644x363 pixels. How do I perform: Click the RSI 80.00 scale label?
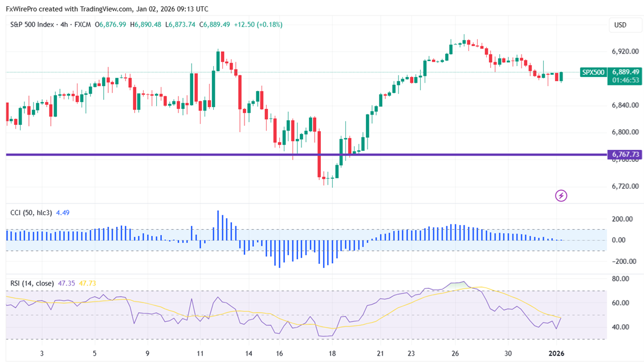[620, 279]
